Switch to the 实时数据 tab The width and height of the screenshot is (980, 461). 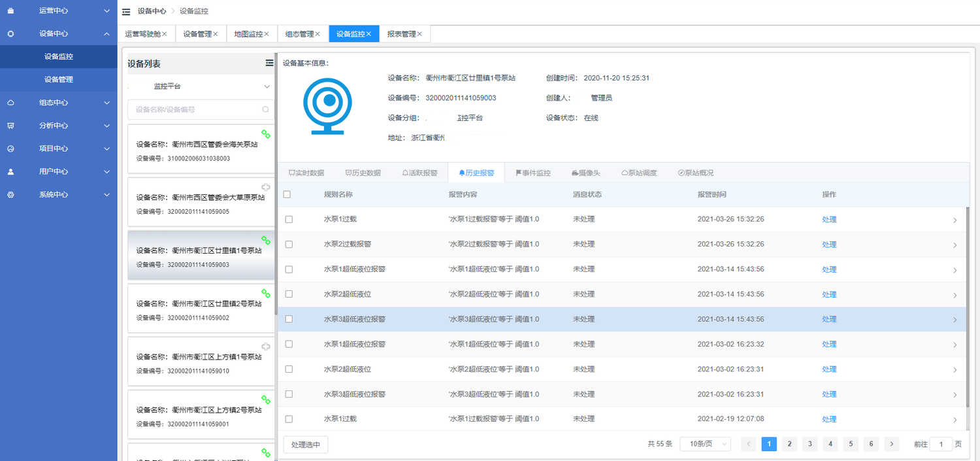click(306, 173)
